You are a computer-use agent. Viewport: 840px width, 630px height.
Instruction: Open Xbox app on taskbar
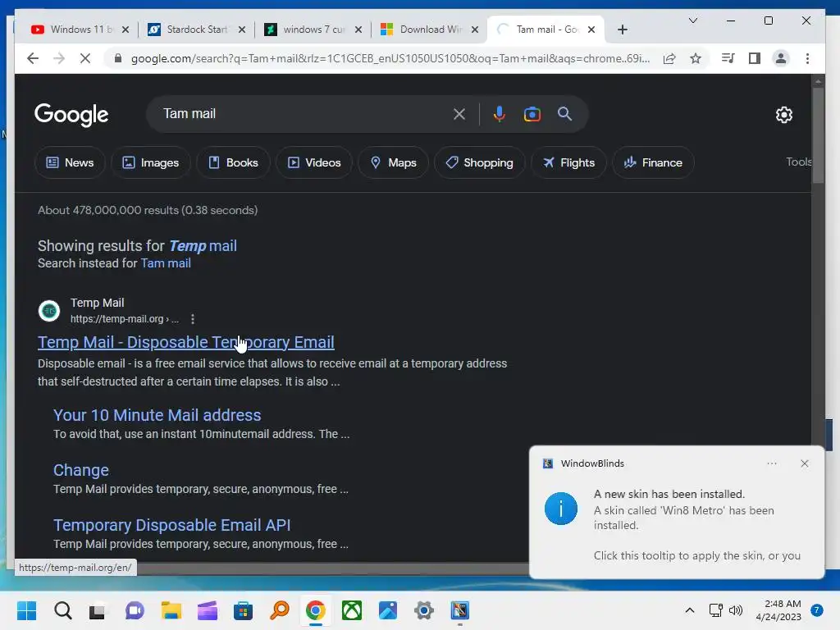tap(351, 610)
